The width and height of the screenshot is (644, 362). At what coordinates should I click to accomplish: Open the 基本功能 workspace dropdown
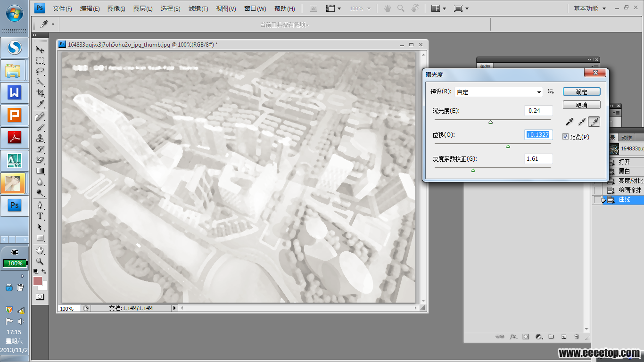[589, 8]
